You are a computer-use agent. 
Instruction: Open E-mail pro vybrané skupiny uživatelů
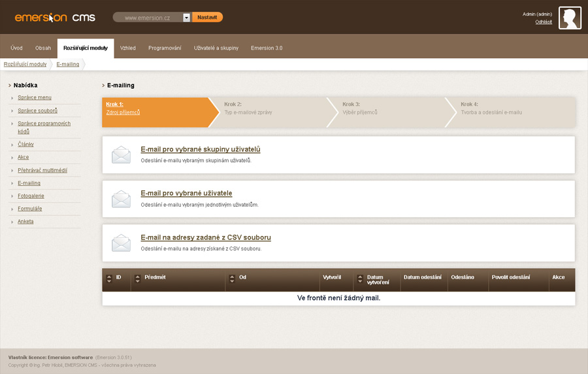pos(201,149)
